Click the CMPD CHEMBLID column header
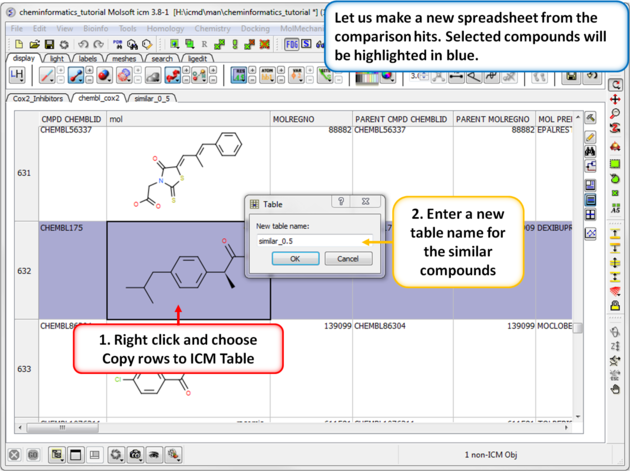 coord(72,119)
